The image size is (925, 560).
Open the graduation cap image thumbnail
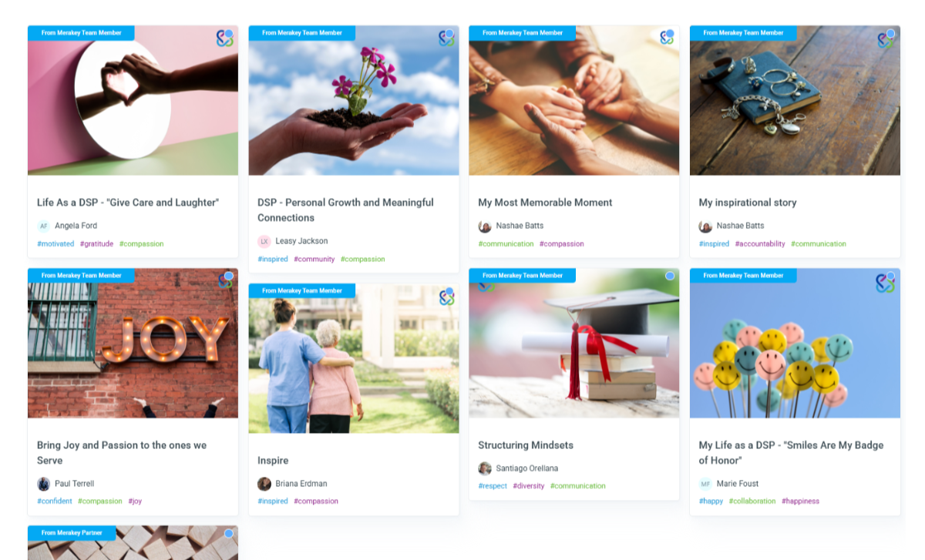tap(574, 344)
